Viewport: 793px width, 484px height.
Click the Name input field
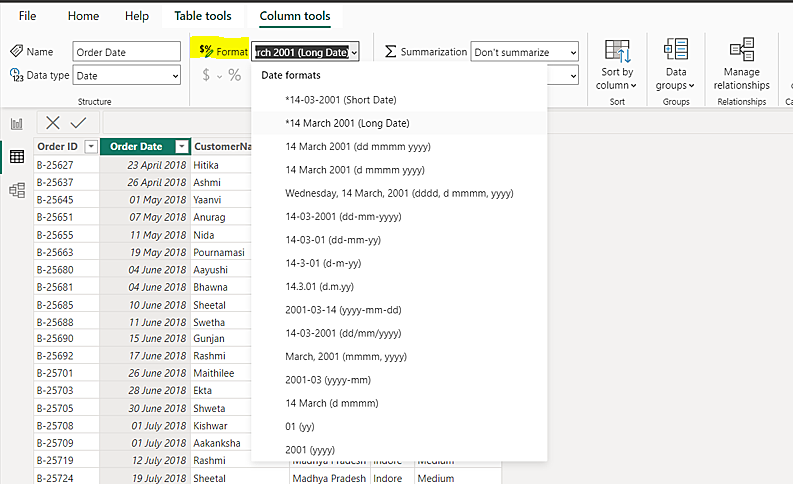pyautogui.click(x=126, y=52)
